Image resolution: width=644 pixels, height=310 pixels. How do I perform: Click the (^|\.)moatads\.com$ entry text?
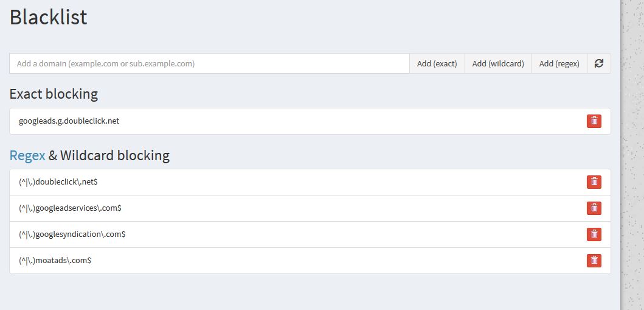[55, 260]
